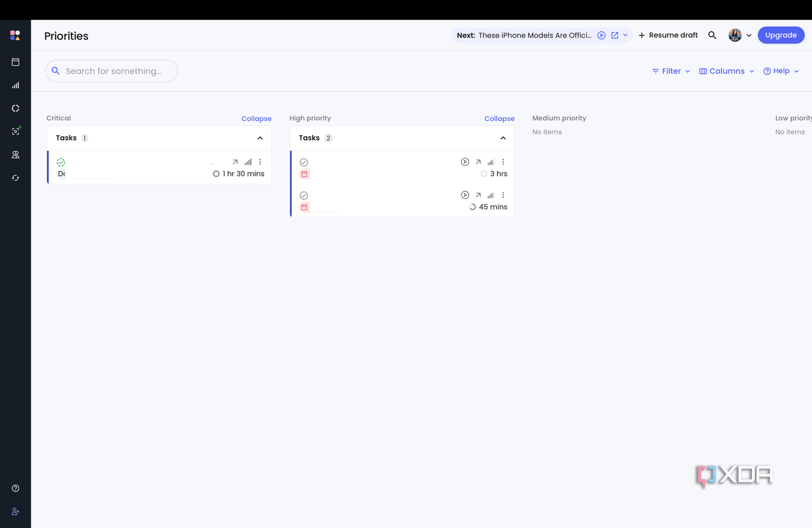
Task: Open the Help dropdown
Action: 781,71
